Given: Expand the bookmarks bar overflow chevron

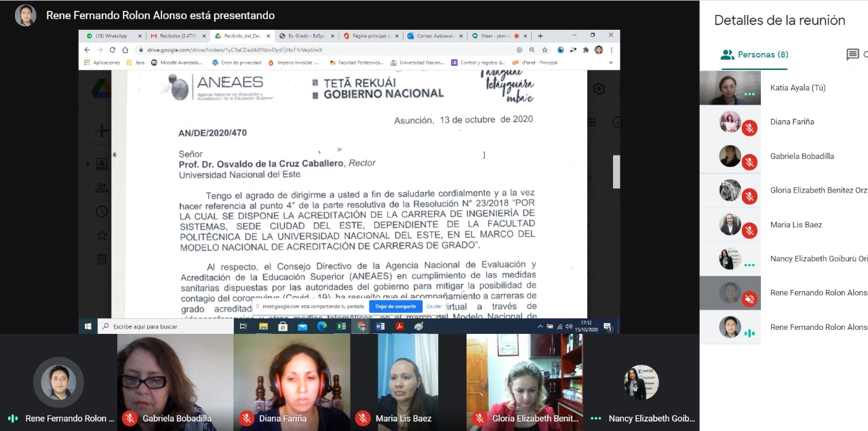Looking at the screenshot, I should [x=611, y=62].
